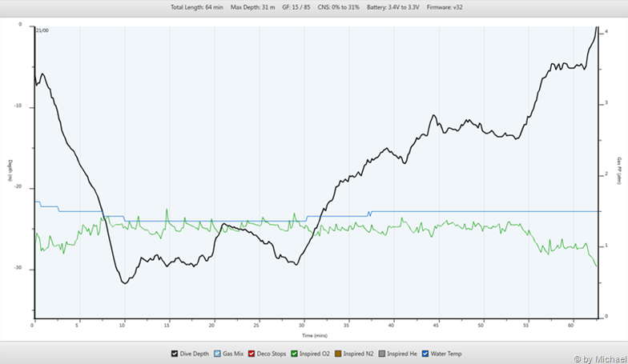Click the Time (mins) axis label

(313, 334)
